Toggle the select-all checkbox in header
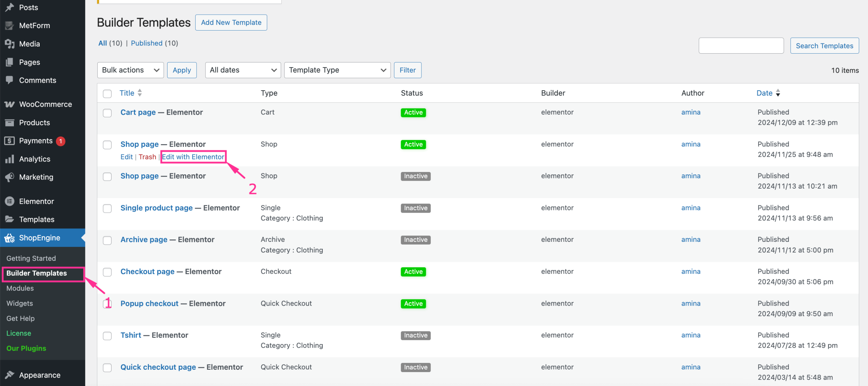Screen dimensions: 868x386 pos(107,94)
